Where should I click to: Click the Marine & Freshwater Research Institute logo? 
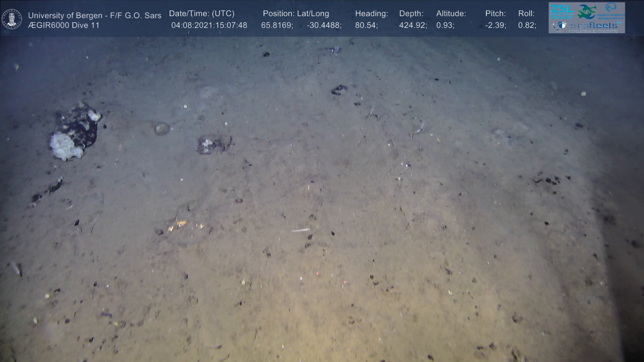[x=611, y=11]
